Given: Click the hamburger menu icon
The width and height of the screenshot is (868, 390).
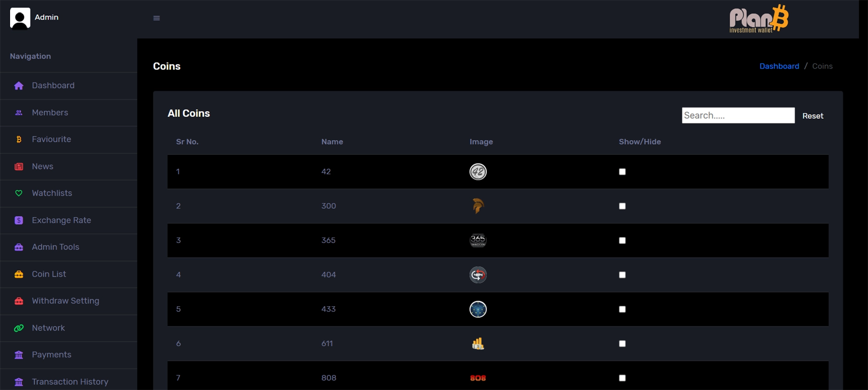Looking at the screenshot, I should pos(156,18).
